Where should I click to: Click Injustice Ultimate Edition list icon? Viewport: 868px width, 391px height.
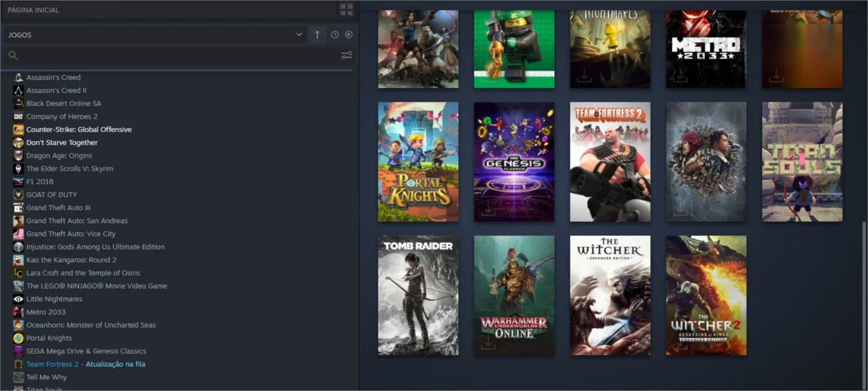tap(19, 247)
